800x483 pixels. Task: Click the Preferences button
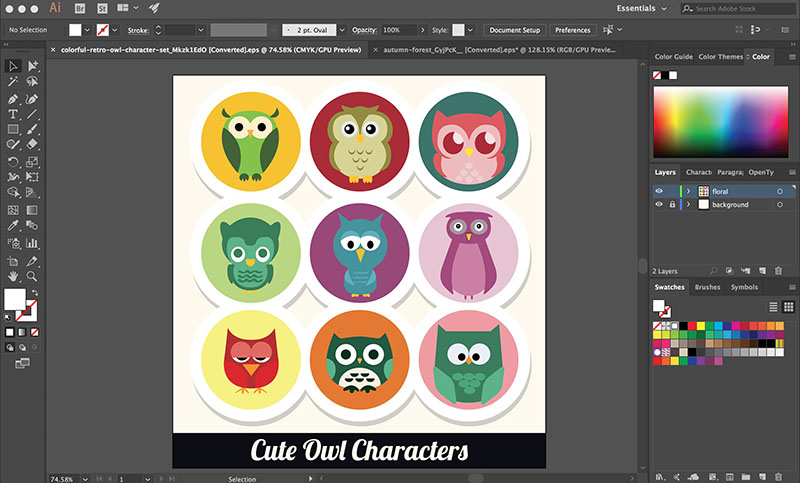[x=572, y=30]
